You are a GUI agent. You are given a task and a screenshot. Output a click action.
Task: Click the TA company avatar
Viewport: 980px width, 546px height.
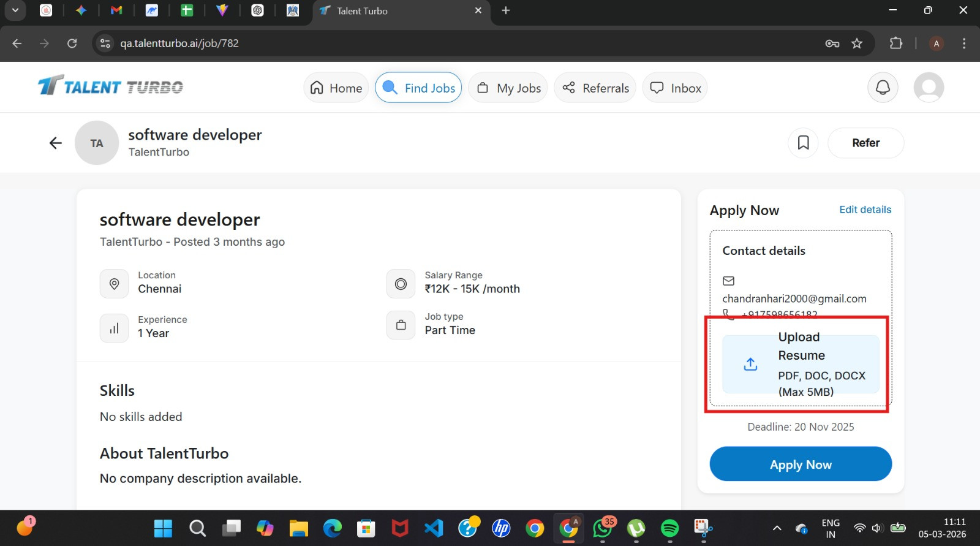coord(97,143)
